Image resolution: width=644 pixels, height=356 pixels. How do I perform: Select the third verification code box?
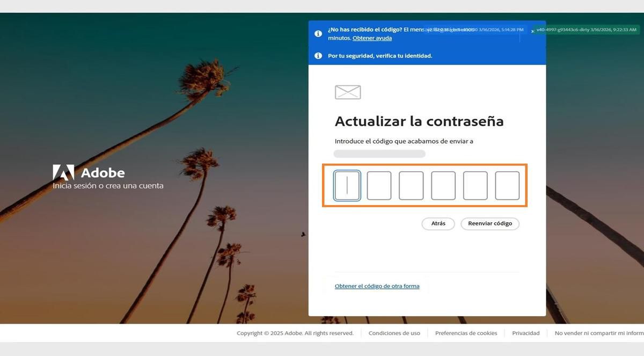tap(411, 185)
